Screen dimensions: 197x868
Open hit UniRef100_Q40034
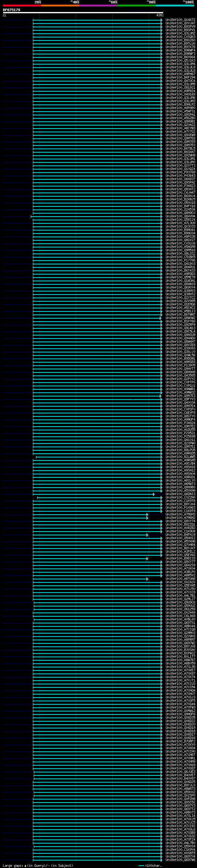pyautogui.click(x=180, y=403)
